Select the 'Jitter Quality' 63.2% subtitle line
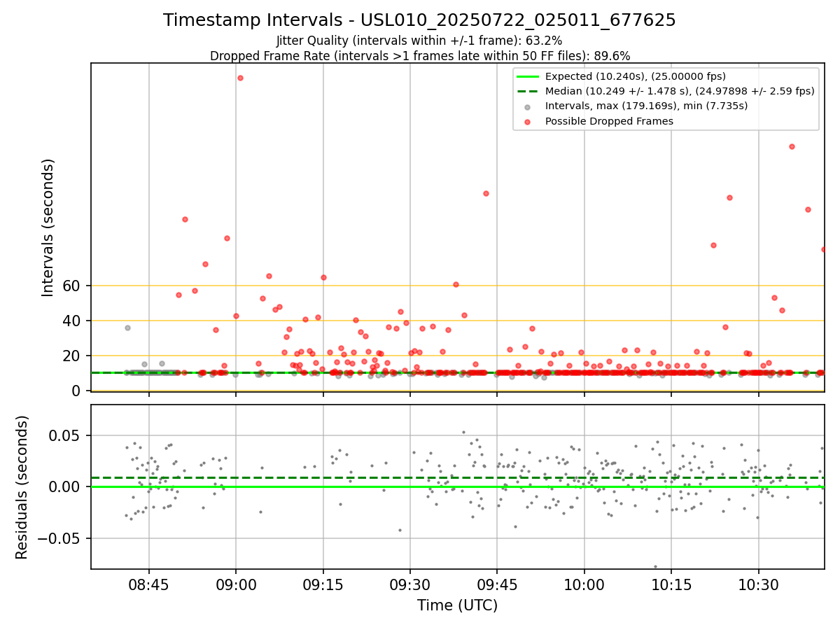The image size is (840, 630). 419,41
